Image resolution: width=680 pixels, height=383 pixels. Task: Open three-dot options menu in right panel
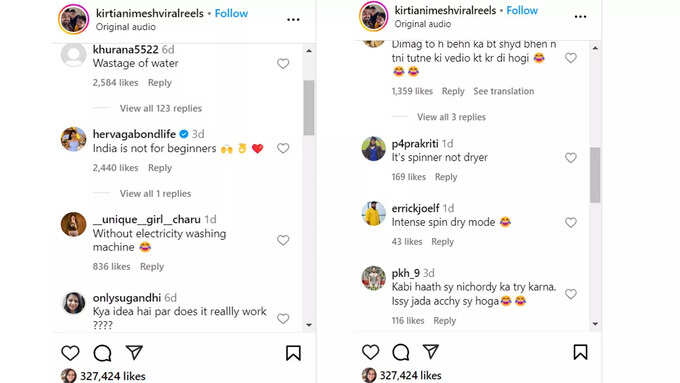click(x=580, y=17)
